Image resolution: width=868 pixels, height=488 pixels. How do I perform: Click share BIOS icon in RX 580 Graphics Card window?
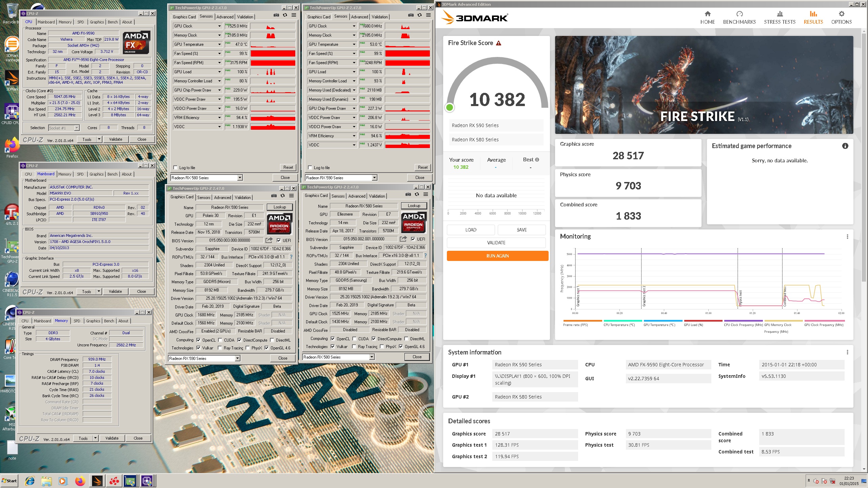coord(403,239)
